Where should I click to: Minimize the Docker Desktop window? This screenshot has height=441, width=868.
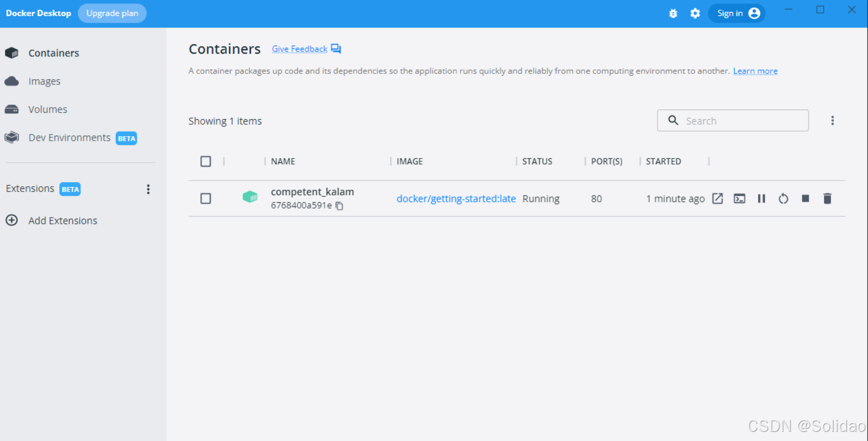(789, 10)
